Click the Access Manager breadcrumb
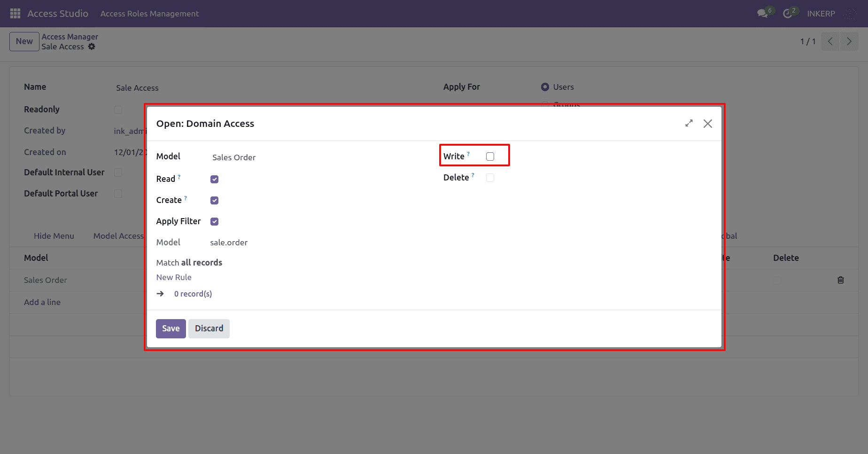This screenshot has height=454, width=868. [70, 37]
